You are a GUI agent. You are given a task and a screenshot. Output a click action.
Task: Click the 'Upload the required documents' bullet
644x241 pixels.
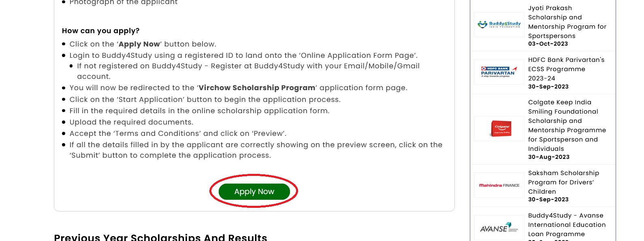click(131, 122)
